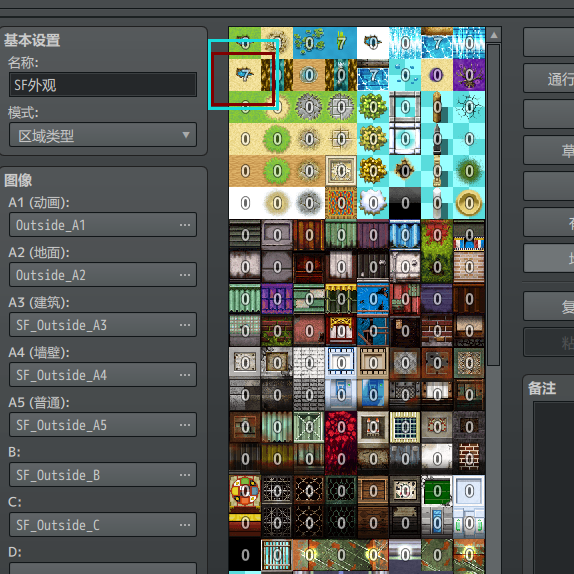Select the white pillar post tile
This screenshot has width=574, height=574.
tap(437, 203)
